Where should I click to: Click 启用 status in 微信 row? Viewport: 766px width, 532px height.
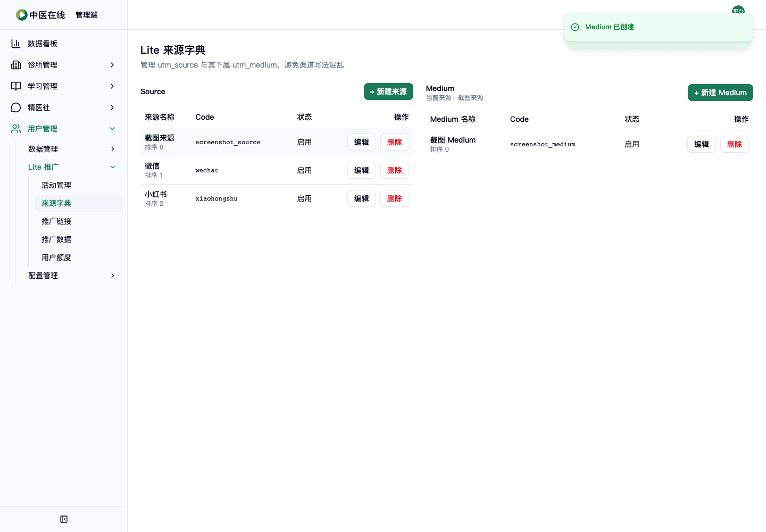[304, 170]
